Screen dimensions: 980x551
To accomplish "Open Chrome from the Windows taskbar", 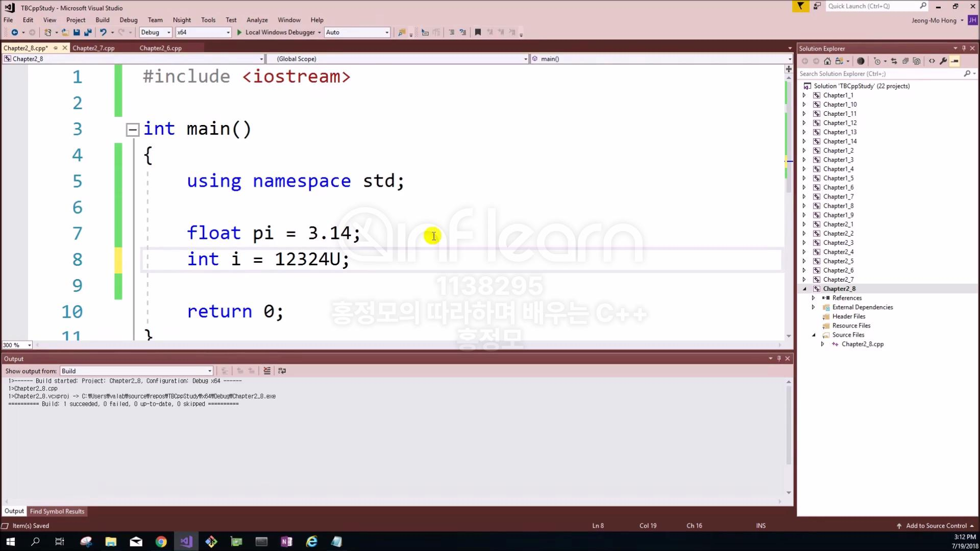I will tap(161, 542).
